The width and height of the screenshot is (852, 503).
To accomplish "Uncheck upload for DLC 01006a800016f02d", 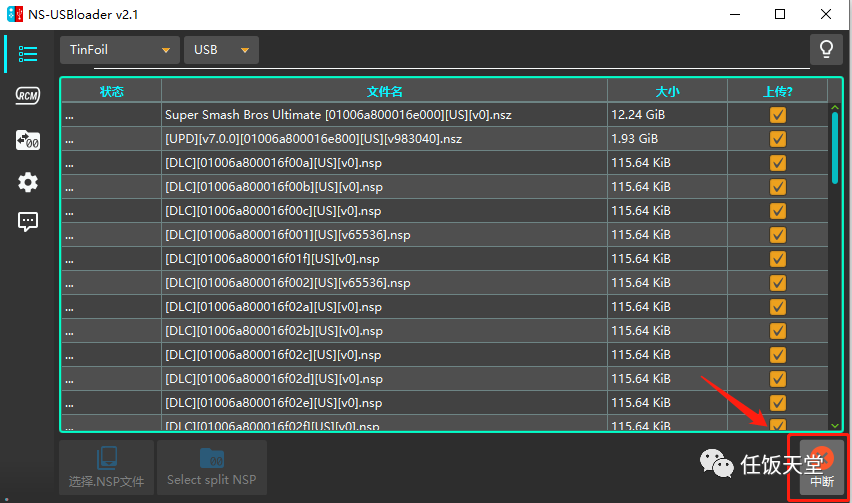I will coord(778,378).
